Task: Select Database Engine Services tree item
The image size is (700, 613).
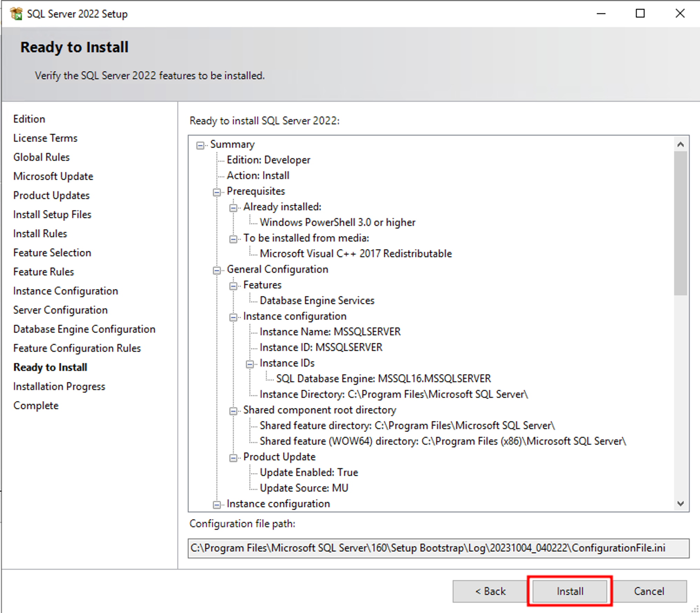Action: pyautogui.click(x=317, y=301)
